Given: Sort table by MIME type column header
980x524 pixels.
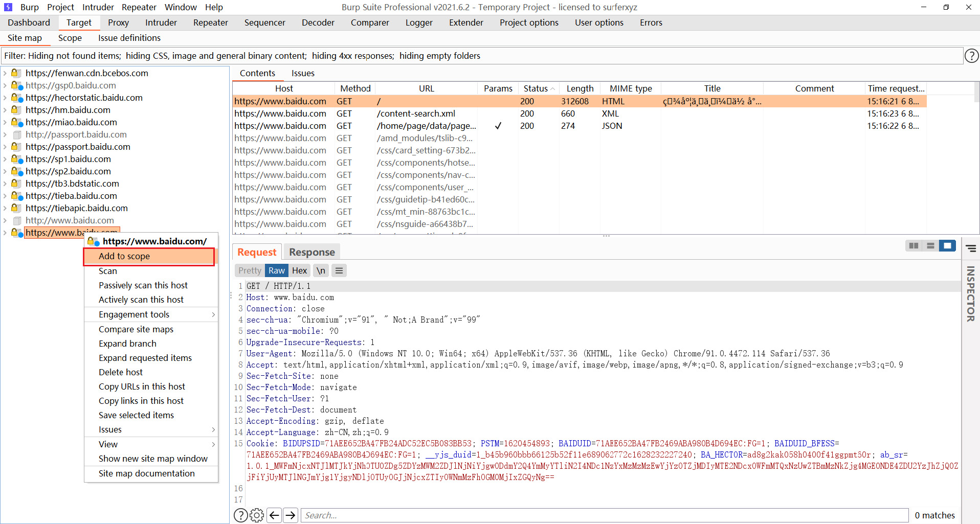Looking at the screenshot, I should click(631, 88).
